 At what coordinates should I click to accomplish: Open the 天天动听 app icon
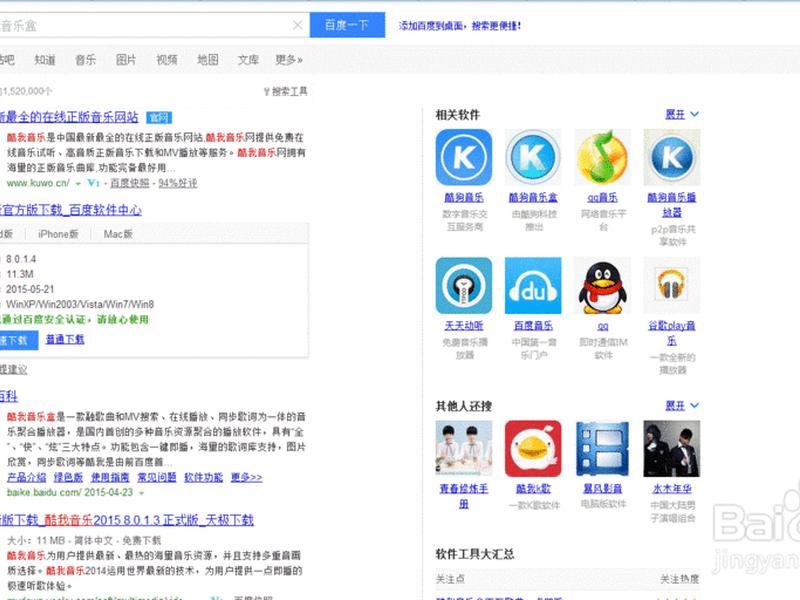[x=464, y=286]
